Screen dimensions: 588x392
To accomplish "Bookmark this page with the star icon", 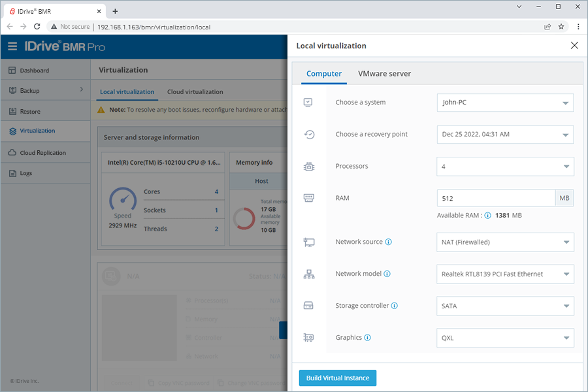I will pos(561,27).
